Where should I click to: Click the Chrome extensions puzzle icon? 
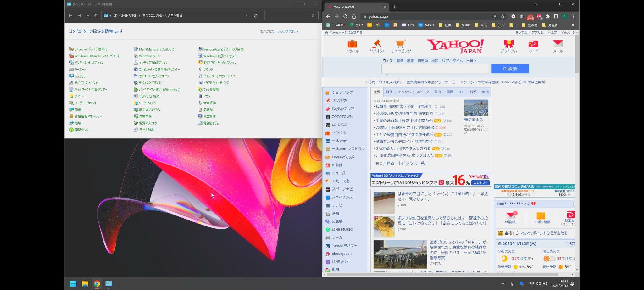click(547, 16)
